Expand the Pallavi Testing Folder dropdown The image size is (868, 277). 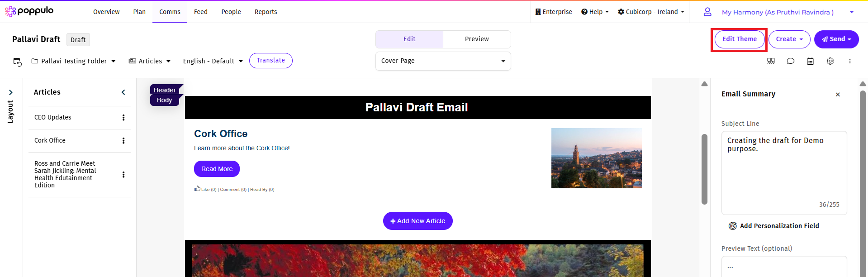pyautogui.click(x=73, y=61)
